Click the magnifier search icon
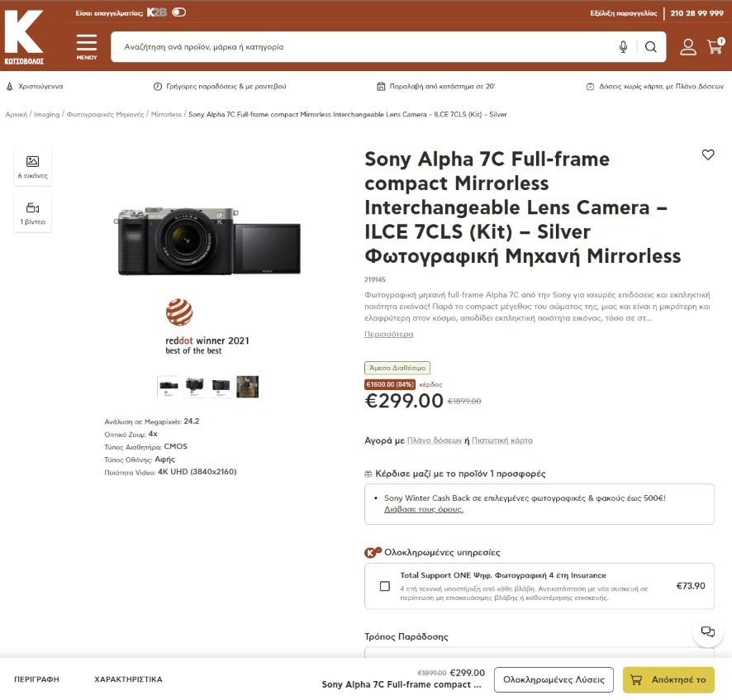The width and height of the screenshot is (732, 700). 652,46
